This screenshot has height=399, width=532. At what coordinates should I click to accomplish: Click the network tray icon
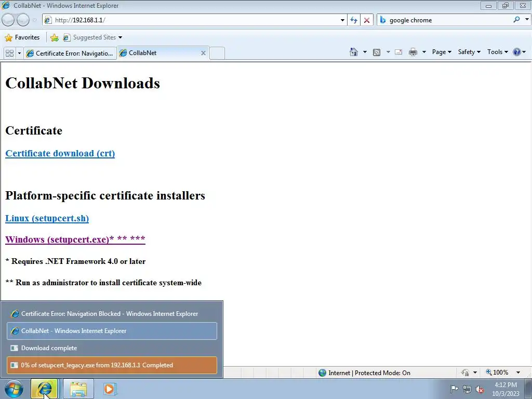pos(467,389)
